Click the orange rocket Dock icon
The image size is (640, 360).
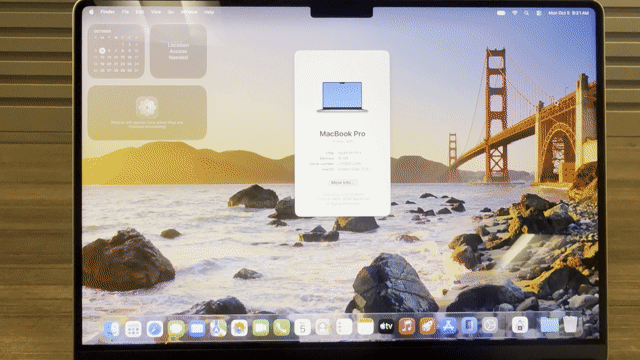pyautogui.click(x=427, y=326)
